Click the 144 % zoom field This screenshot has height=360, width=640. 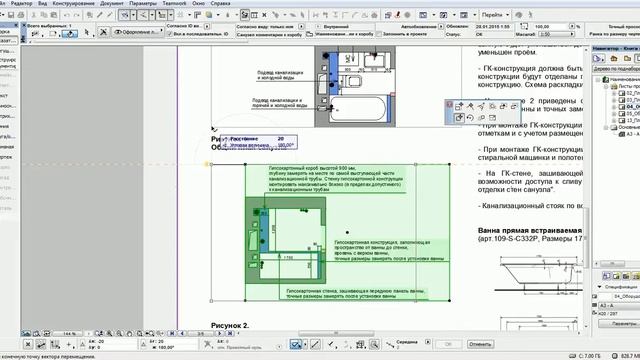(69, 333)
